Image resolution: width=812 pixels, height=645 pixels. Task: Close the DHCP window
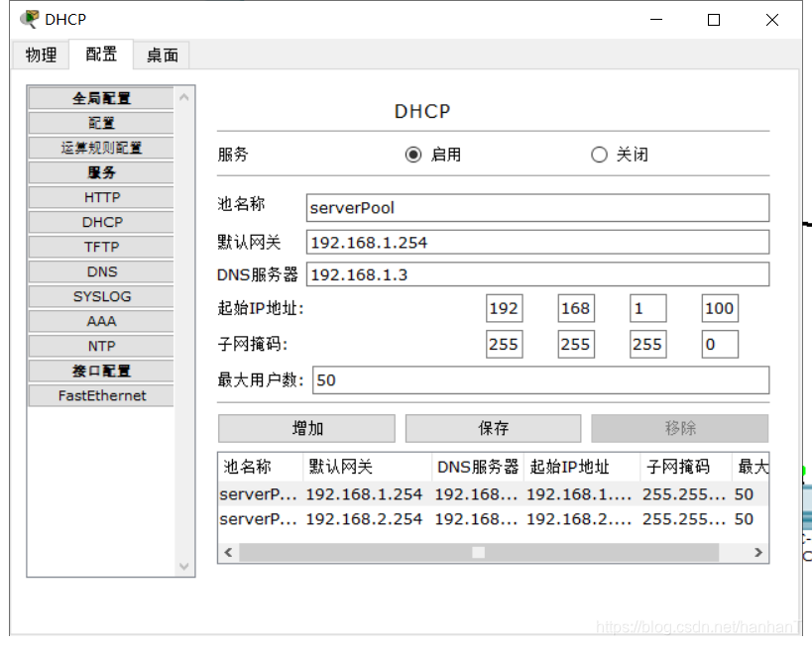click(x=772, y=20)
